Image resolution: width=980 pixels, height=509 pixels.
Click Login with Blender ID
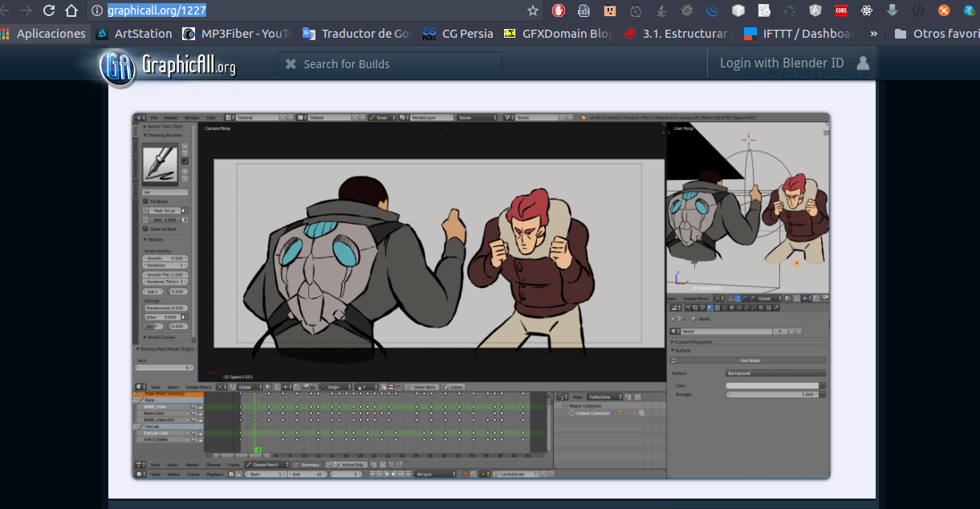(782, 63)
